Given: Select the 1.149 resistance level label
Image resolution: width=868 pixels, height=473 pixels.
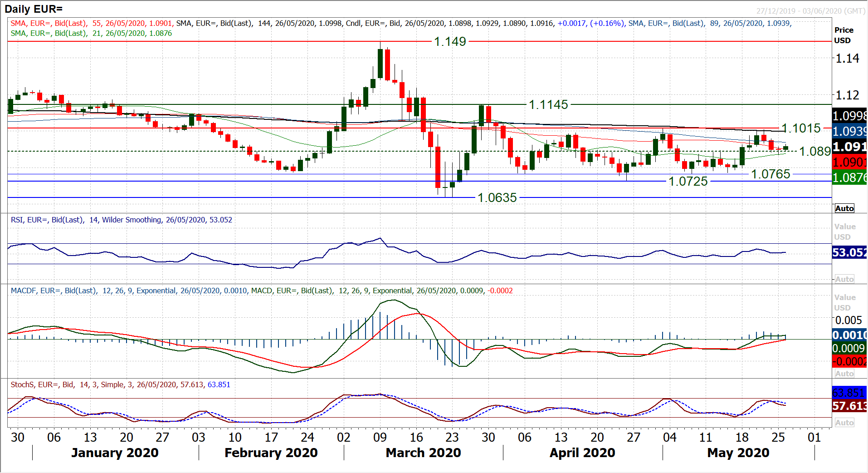Looking at the screenshot, I should pos(449,42).
